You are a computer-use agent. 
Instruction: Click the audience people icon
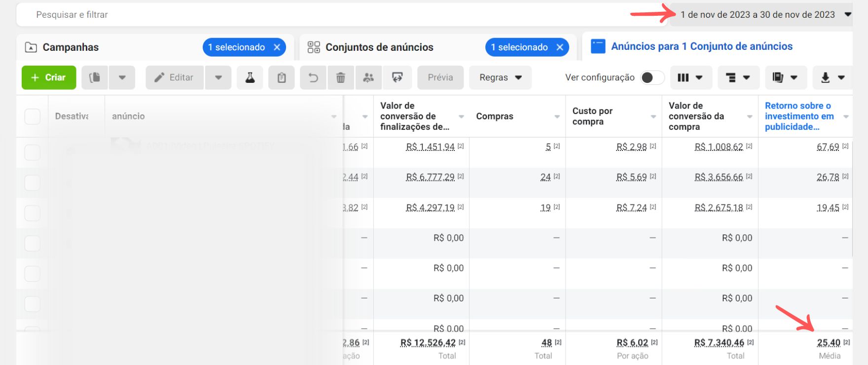[x=368, y=77]
